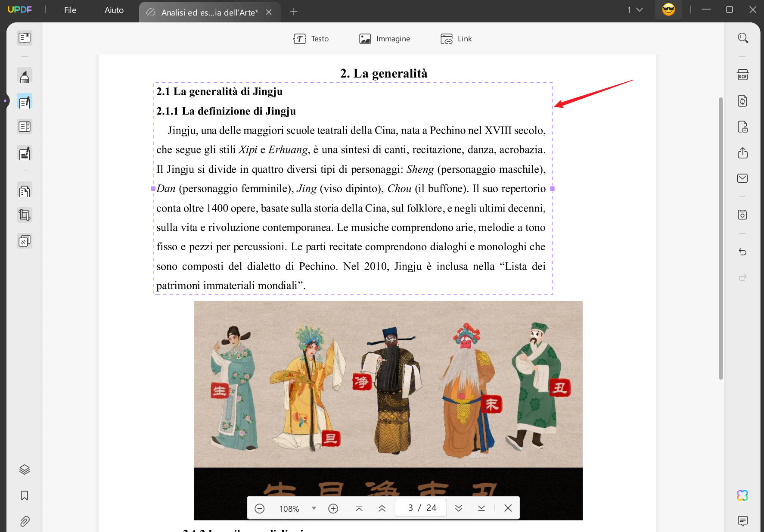Select the Comment highlighter tool
764x532 pixels.
coord(25,76)
